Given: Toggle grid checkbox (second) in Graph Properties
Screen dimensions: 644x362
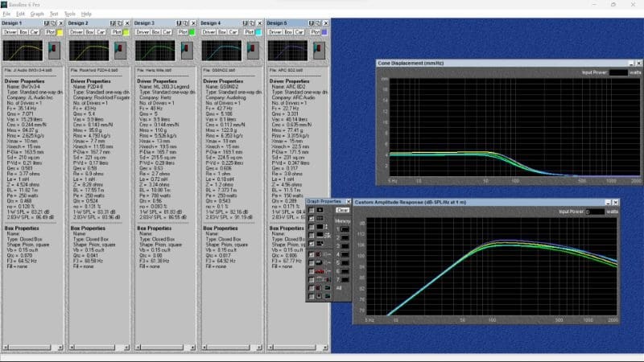Looking at the screenshot, I should point(312,219).
